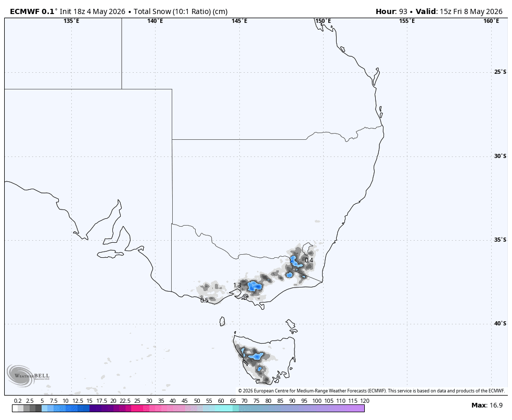This screenshot has width=512, height=420.
Task: Click the blue snow patch over Tasmania
Action: coord(255,356)
